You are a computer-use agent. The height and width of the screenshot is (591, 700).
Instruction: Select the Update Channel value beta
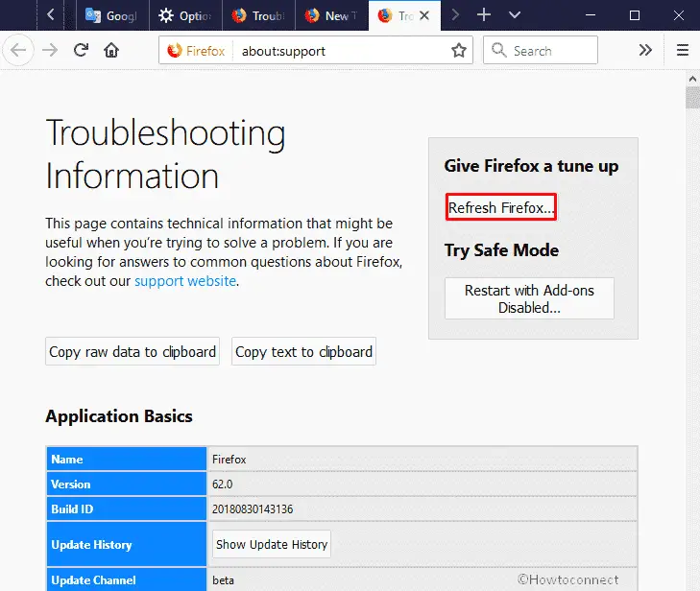(223, 579)
